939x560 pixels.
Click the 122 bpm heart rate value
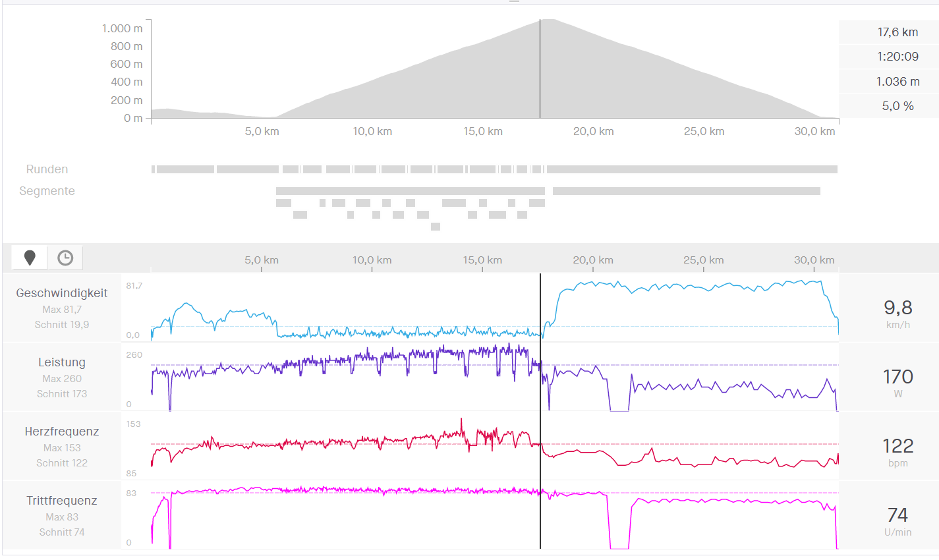tap(897, 447)
